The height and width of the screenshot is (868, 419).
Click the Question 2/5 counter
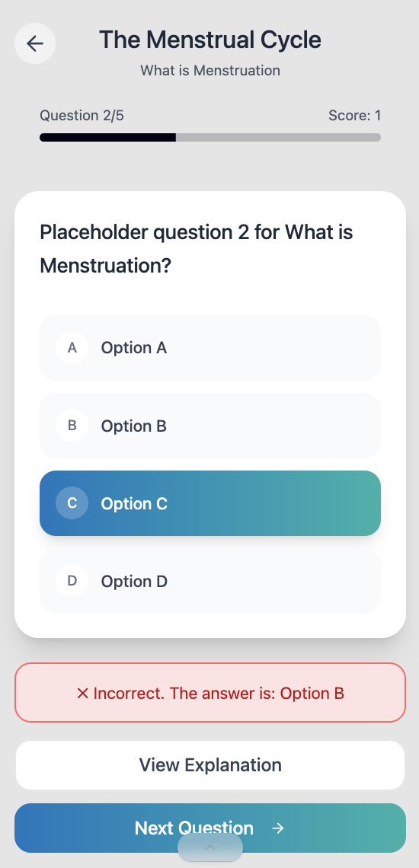pos(82,115)
